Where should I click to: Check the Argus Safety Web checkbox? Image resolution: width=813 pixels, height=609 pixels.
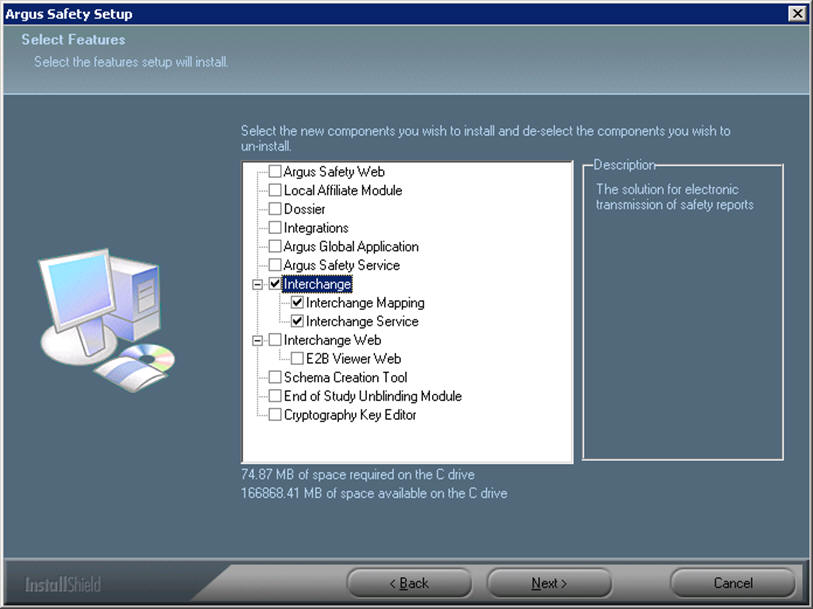click(x=275, y=172)
